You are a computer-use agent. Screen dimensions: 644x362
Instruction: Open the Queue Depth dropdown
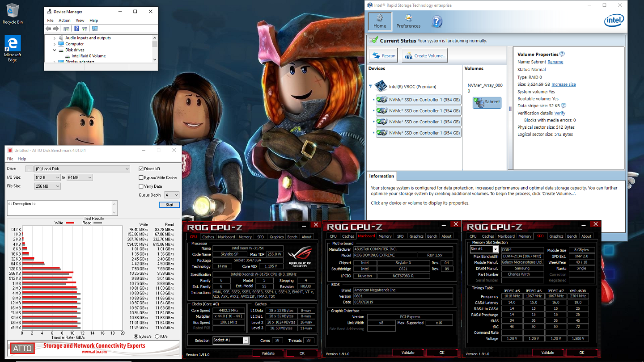tap(172, 195)
